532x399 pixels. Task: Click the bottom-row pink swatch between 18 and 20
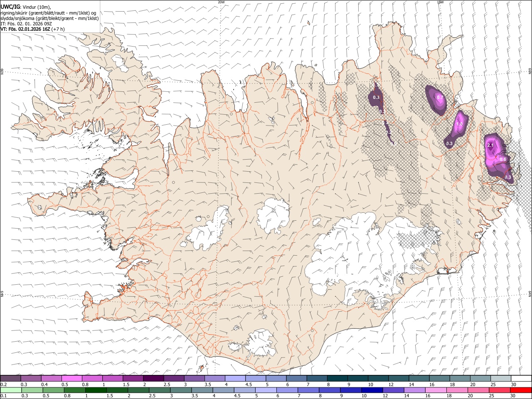pyautogui.click(x=456, y=390)
